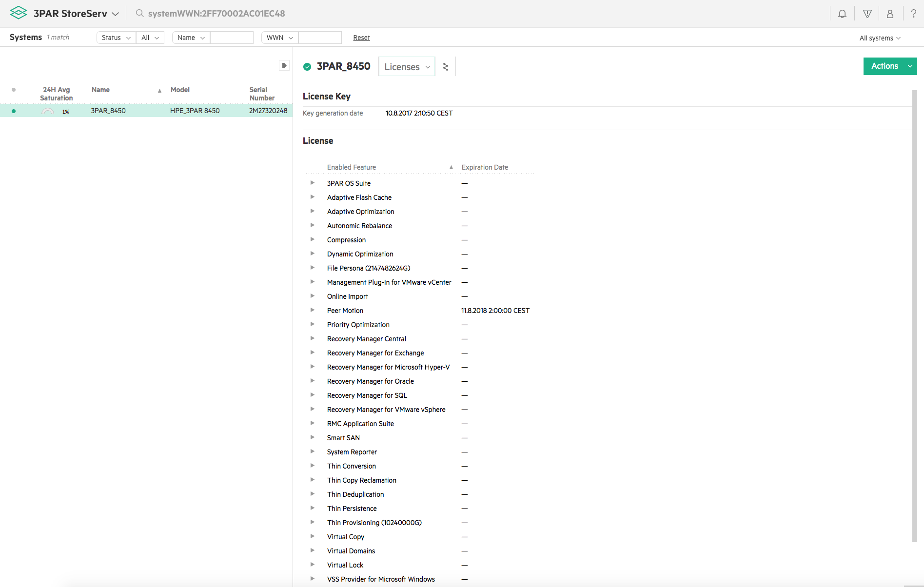
Task: Expand the File Persona row
Action: pos(312,268)
